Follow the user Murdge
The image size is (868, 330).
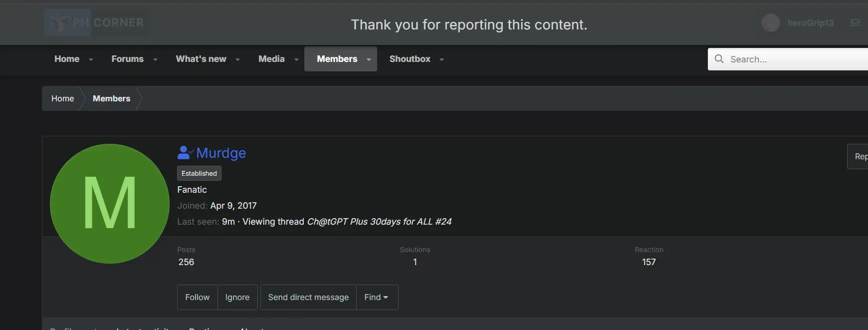(x=198, y=297)
